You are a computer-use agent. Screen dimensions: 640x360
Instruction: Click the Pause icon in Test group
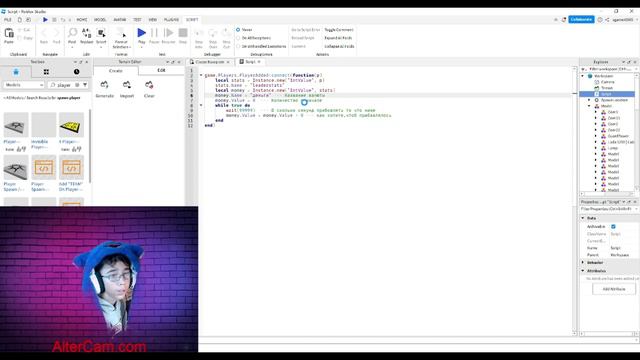pyautogui.click(x=154, y=33)
